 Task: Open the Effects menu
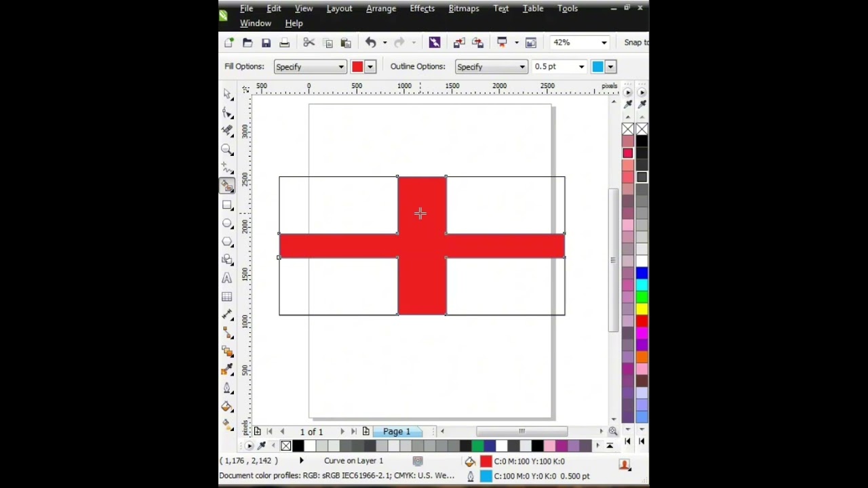point(422,8)
